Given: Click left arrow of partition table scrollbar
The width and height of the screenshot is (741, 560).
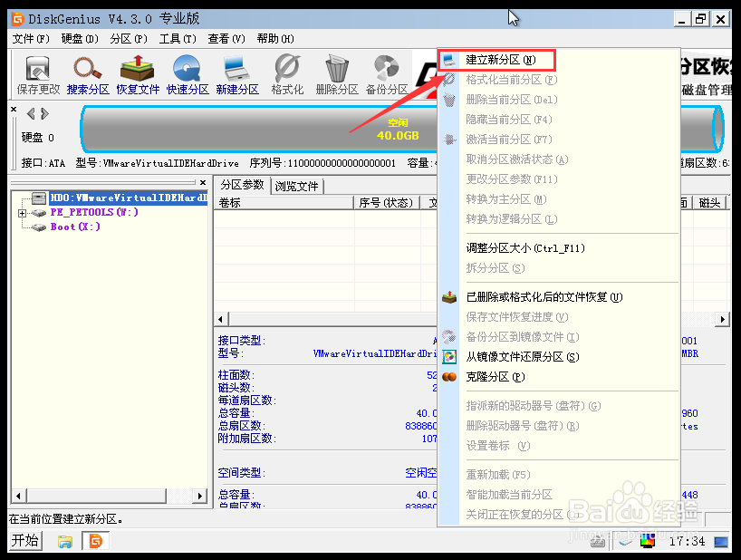Looking at the screenshot, I should [222, 320].
